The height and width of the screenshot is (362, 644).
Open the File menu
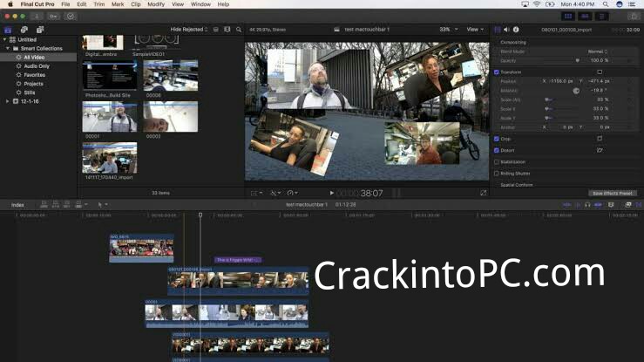65,4
